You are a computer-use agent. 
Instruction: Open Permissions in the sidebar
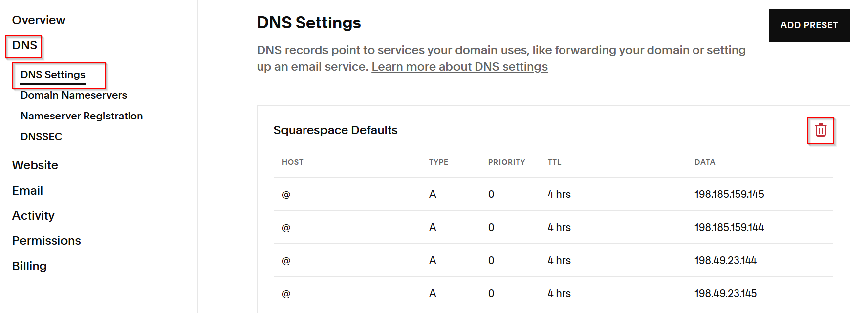click(46, 241)
